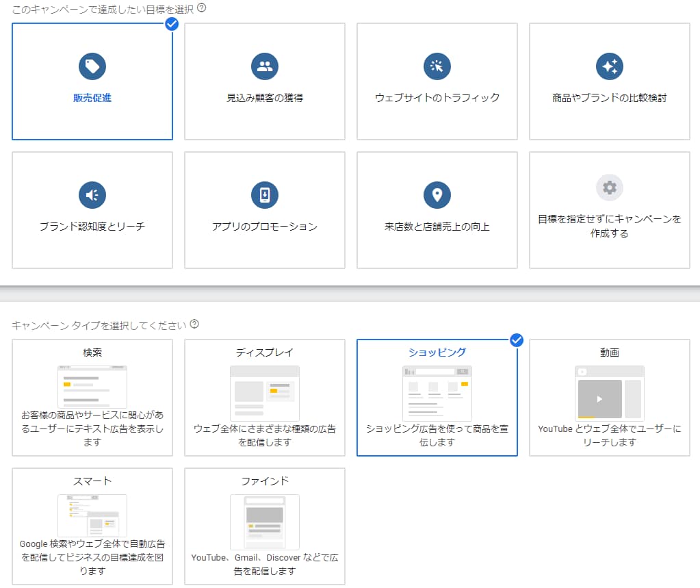The image size is (700, 588).
Task: Click the gear icon for no-goal campaign
Action: 609,188
